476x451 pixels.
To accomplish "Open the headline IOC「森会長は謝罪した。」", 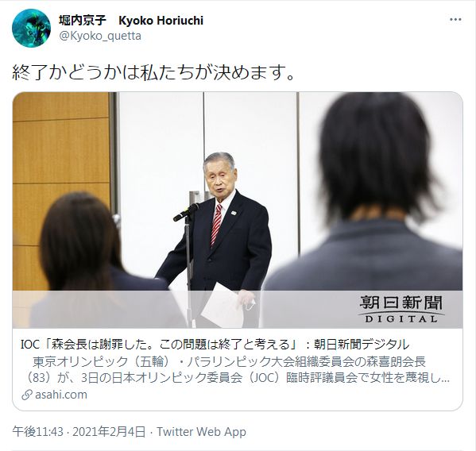I will pos(215,345).
